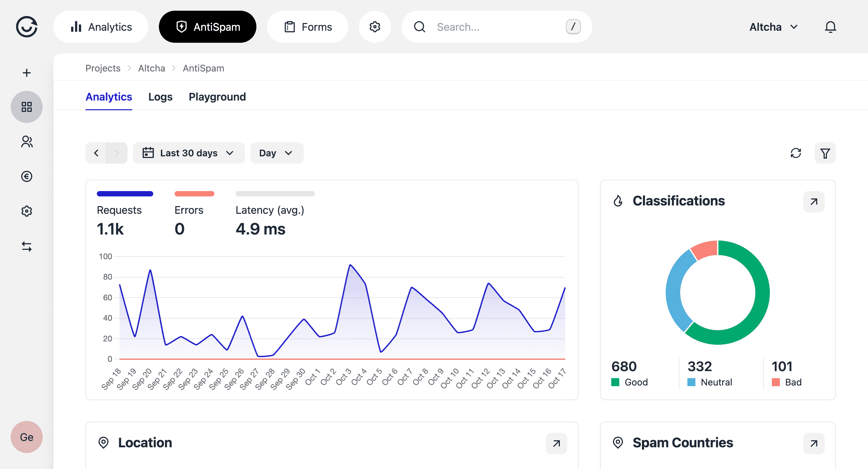Click the Forms menu item in navbar
The width and height of the screenshot is (868, 469).
click(x=306, y=27)
